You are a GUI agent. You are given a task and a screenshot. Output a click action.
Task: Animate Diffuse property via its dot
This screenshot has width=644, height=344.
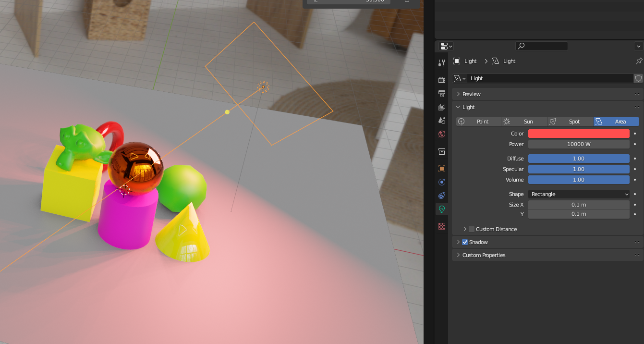(635, 159)
